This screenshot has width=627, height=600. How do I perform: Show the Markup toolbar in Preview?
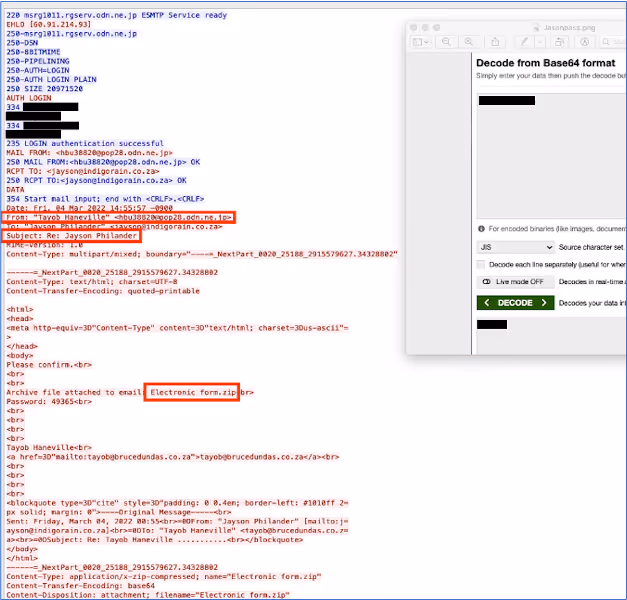[x=585, y=42]
